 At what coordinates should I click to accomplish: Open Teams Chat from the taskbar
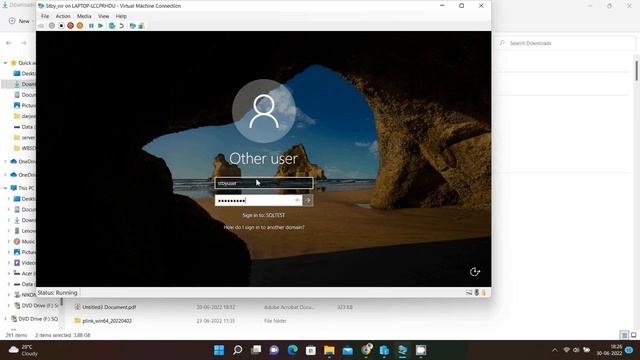pos(274,350)
